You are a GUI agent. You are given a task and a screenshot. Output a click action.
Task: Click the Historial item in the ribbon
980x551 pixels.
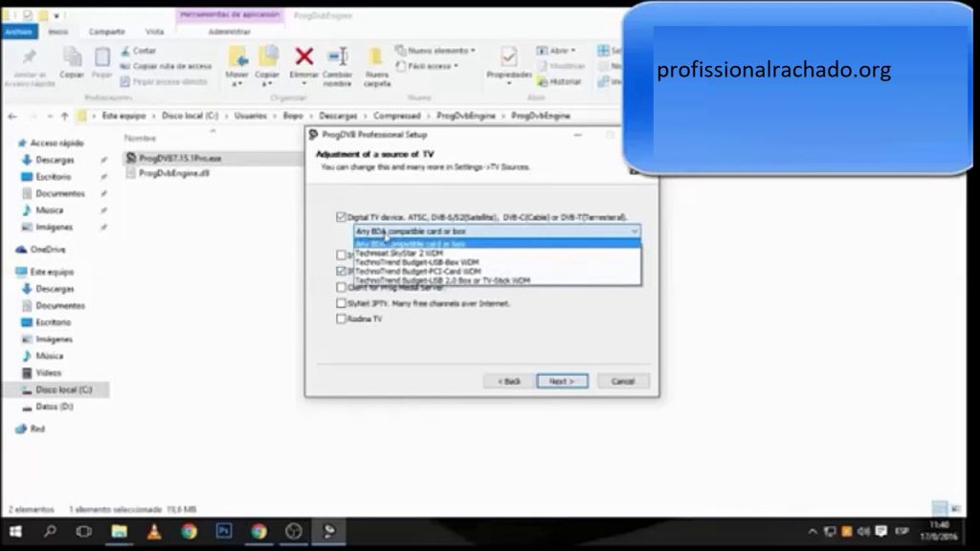(559, 82)
